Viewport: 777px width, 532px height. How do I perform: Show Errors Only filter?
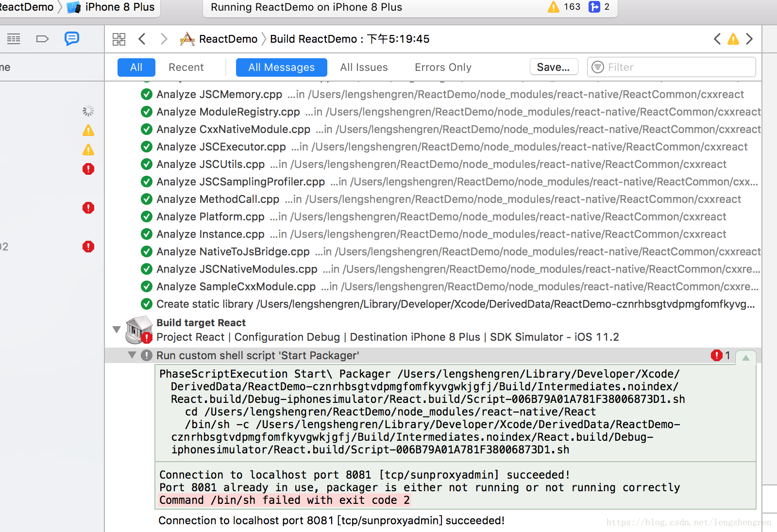pos(443,67)
